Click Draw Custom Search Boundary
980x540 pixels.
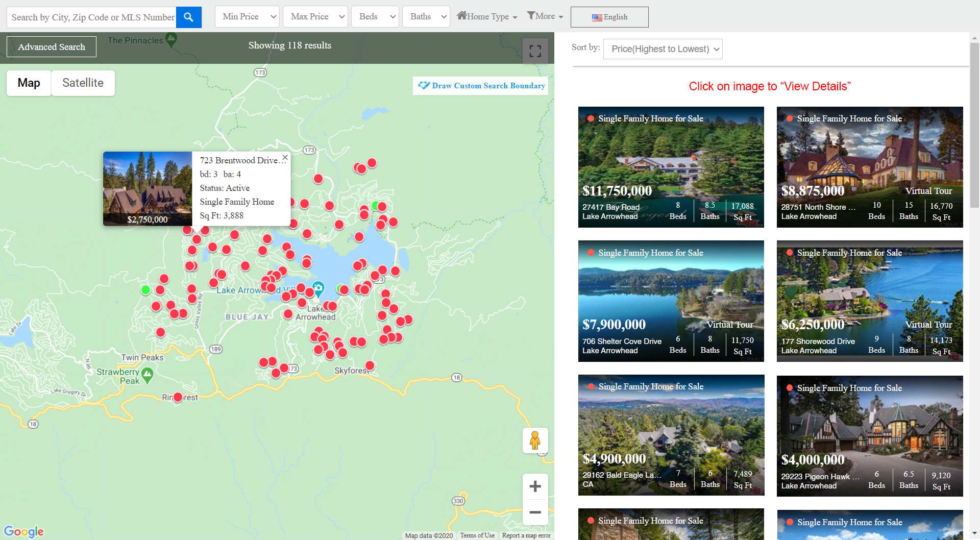click(482, 86)
